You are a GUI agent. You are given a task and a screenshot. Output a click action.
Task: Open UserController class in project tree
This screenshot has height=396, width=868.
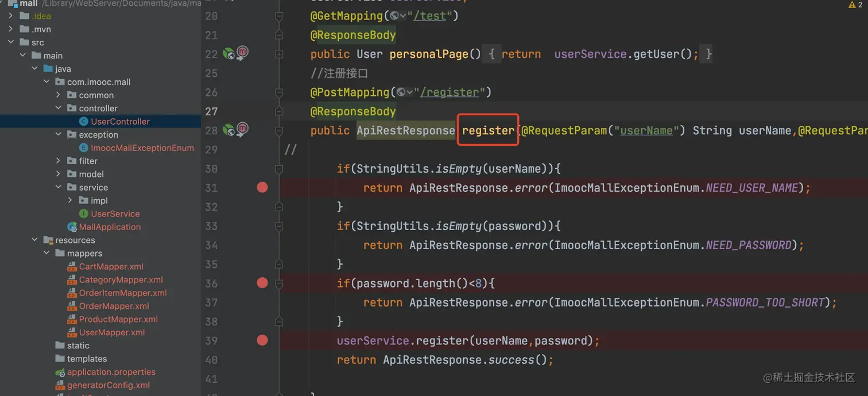click(120, 122)
